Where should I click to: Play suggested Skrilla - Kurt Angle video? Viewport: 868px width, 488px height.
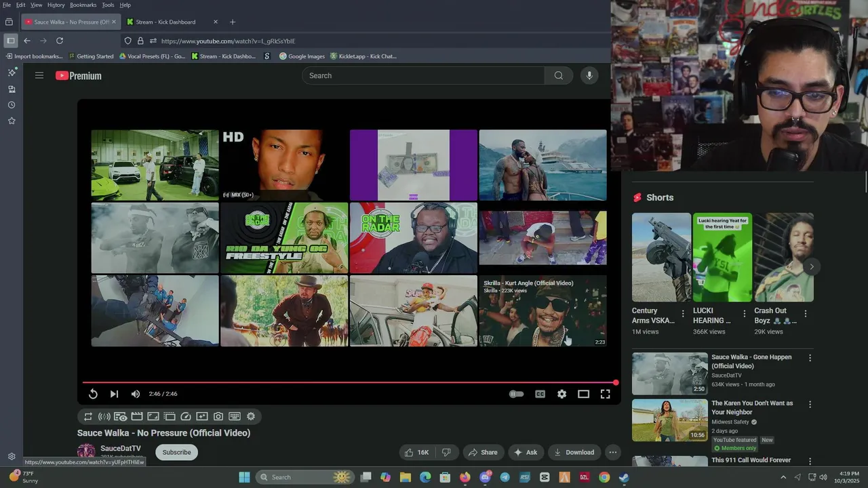coord(542,310)
